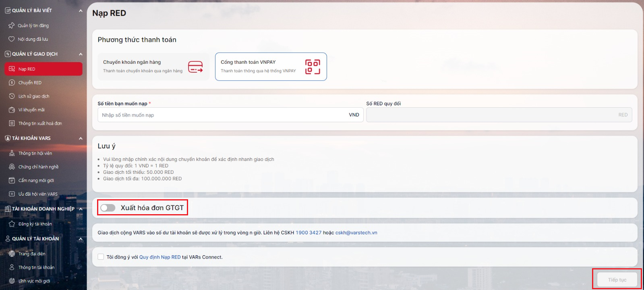Click the cskh@varstech.vn email link

pyautogui.click(x=356, y=233)
